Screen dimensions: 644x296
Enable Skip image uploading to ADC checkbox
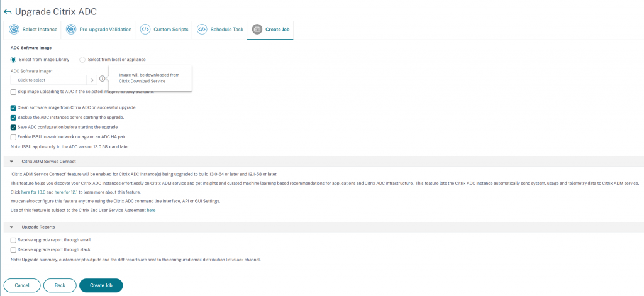[14, 92]
